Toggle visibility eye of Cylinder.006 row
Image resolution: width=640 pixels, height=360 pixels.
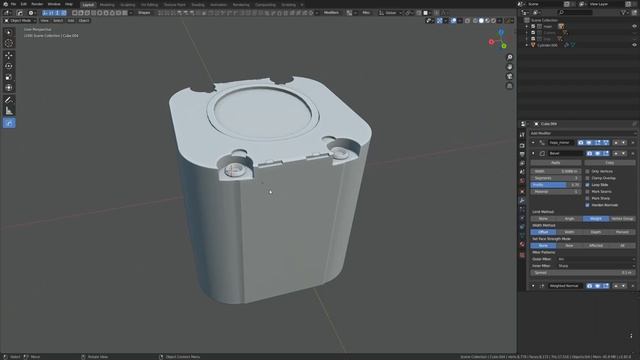(x=634, y=45)
